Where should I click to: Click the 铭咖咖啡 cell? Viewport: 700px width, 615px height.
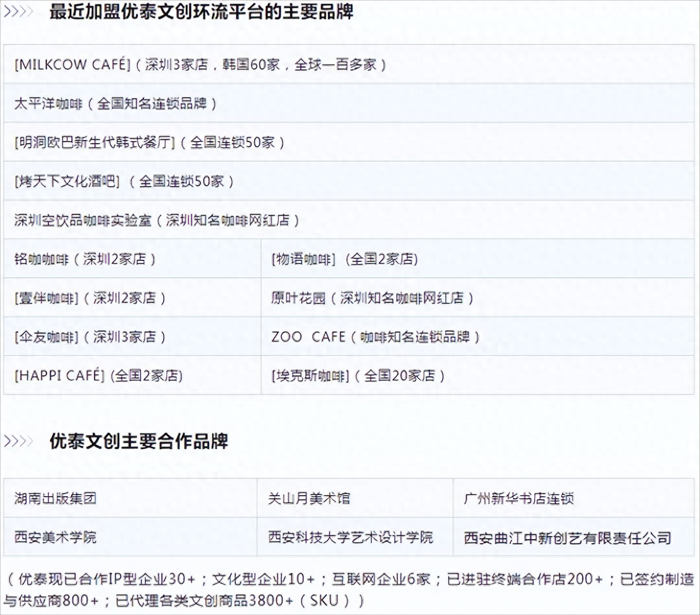(x=85, y=259)
